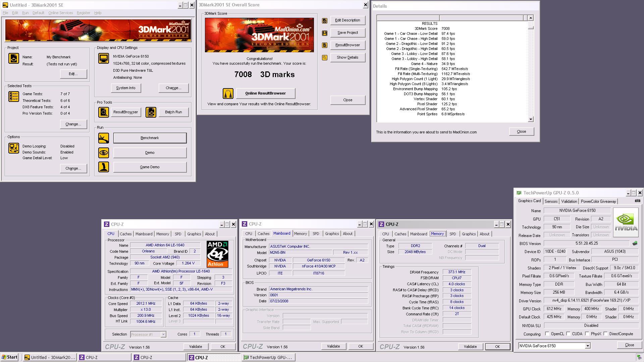Click the GeForce 6150 Name field in GPU-Z
Screen dimensions: 644x362
point(577,210)
